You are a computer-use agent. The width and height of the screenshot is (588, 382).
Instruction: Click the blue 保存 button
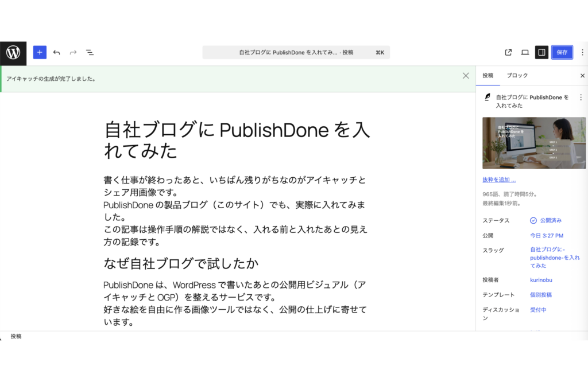(562, 52)
